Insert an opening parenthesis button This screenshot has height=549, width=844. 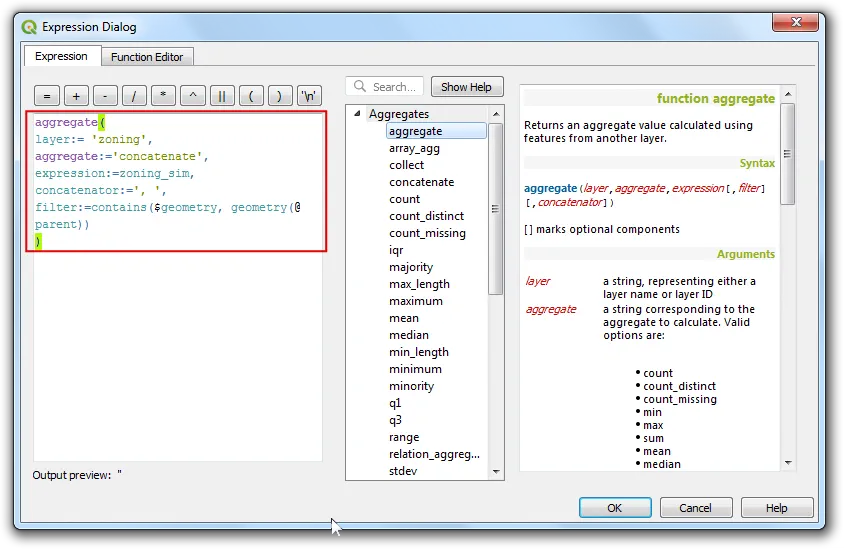coord(251,96)
